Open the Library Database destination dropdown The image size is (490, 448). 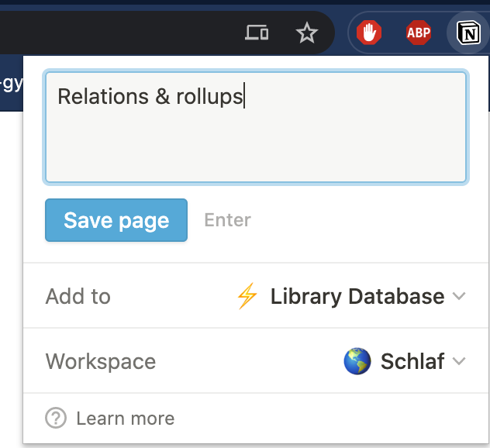click(351, 296)
